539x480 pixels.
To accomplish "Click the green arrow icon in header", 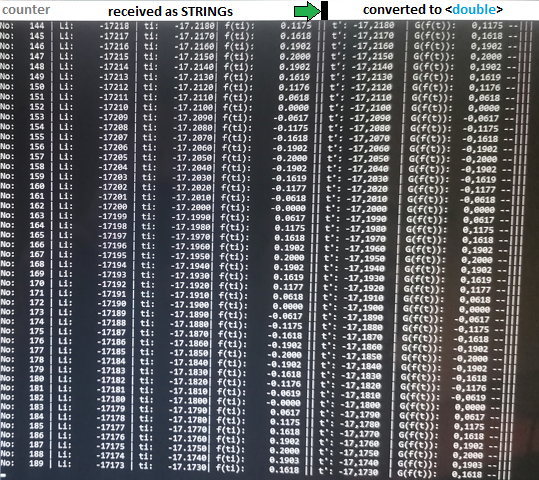I will tap(307, 11).
